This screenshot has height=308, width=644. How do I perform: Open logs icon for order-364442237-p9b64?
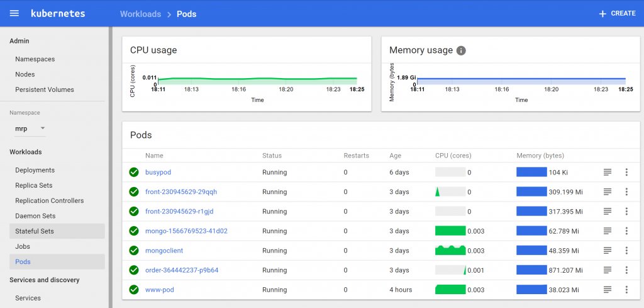tap(608, 270)
